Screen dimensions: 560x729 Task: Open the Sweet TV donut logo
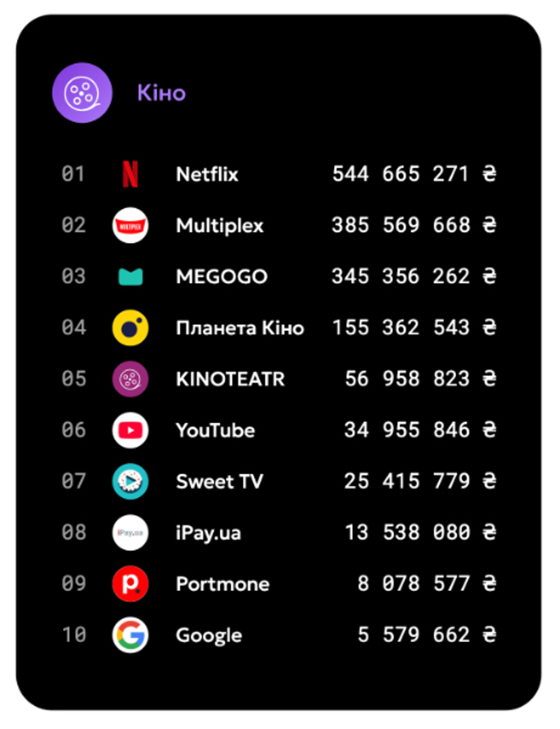(x=130, y=481)
